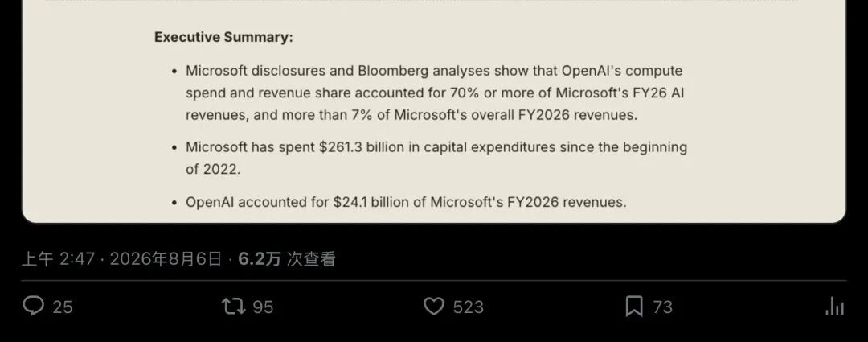The width and height of the screenshot is (868, 342).
Task: Click the 次查看 views label
Action: [x=310, y=259]
